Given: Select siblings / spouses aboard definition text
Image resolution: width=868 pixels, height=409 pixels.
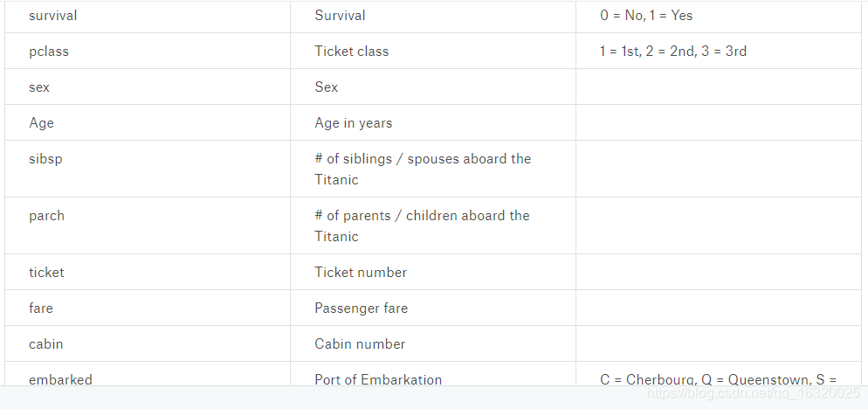Looking at the screenshot, I should coord(423,169).
